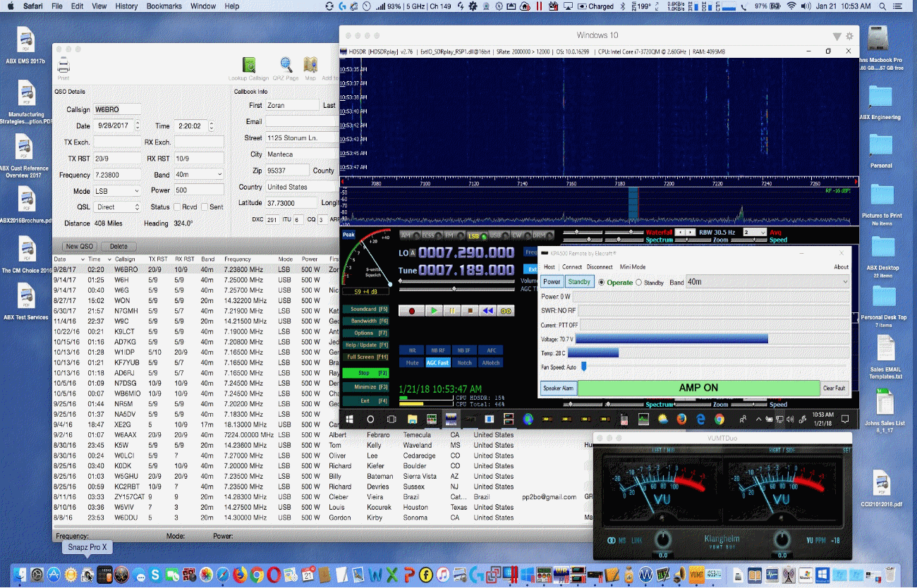Open HDSDR averaging dropdown showing 2
The width and height of the screenshot is (917, 588).
pos(754,232)
